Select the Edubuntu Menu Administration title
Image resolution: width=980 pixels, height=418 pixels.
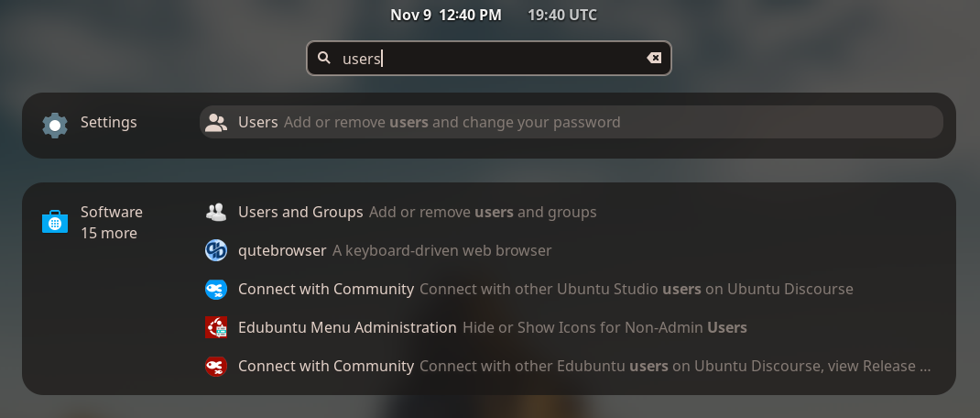coord(347,328)
